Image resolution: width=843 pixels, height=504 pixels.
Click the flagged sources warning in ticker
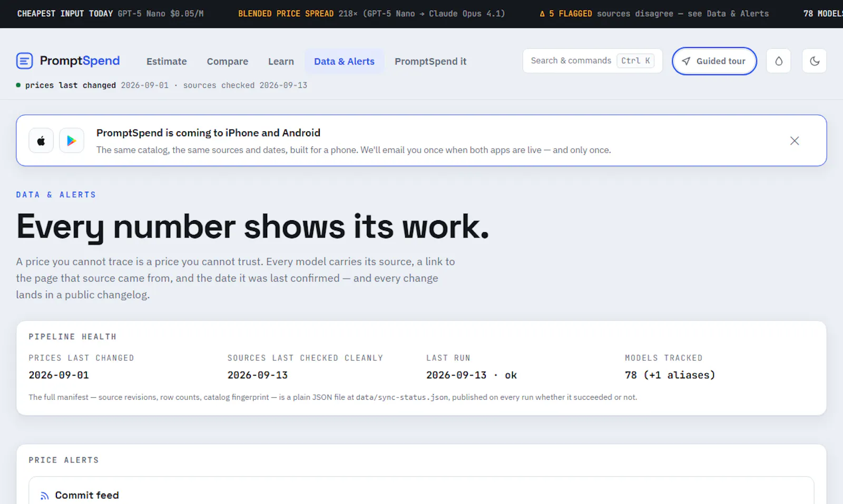[654, 14]
